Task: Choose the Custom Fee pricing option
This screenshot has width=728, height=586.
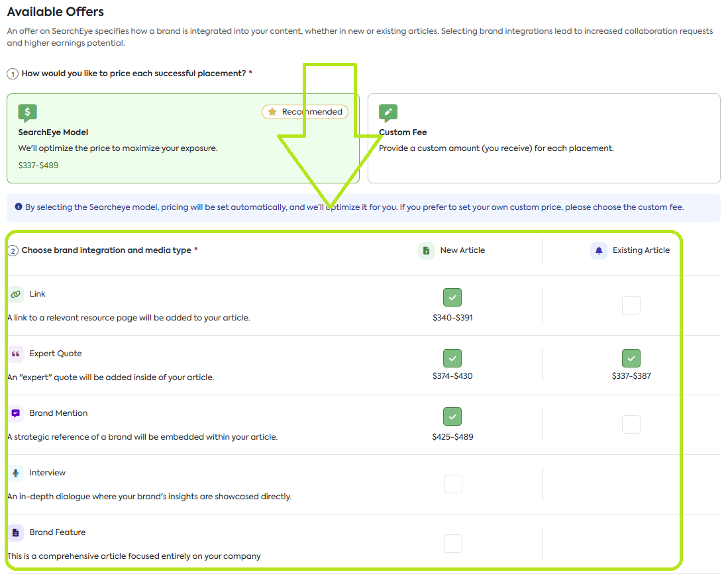Action: 544,138
